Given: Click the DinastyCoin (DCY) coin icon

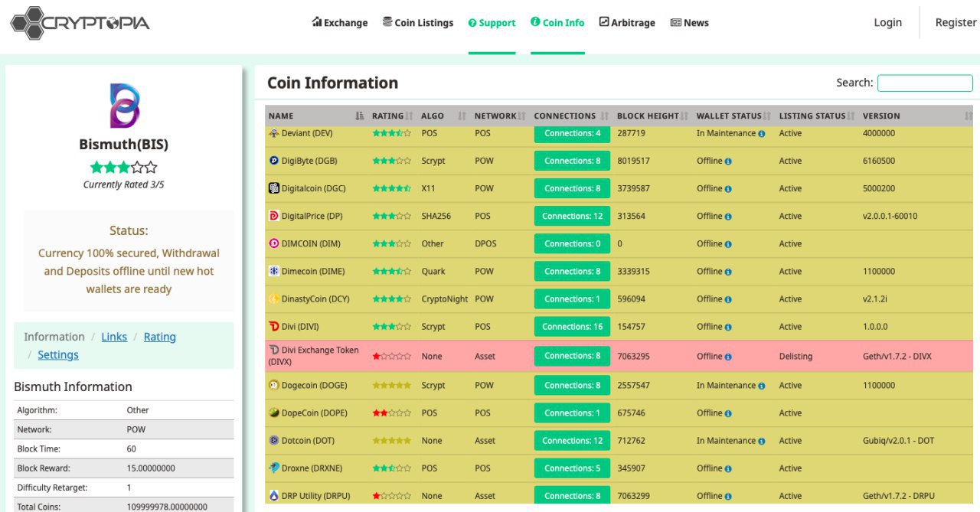Looking at the screenshot, I should (274, 298).
